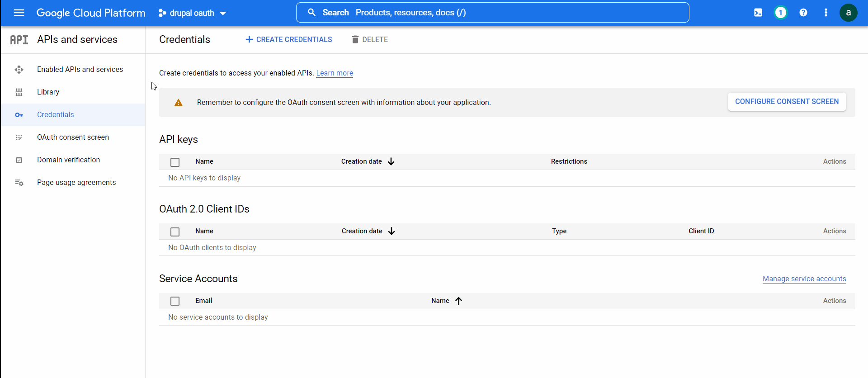Open the notifications badge showing 1
The width and height of the screenshot is (868, 378).
[x=781, y=13]
